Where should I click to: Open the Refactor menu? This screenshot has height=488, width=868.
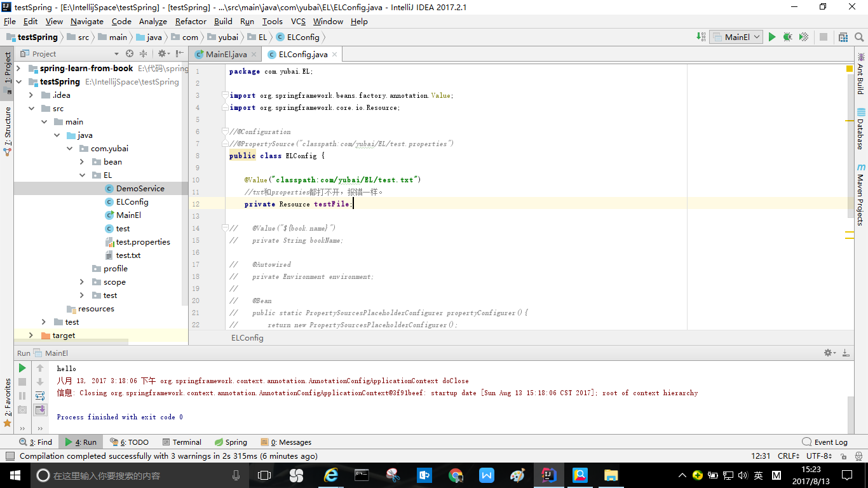point(191,22)
